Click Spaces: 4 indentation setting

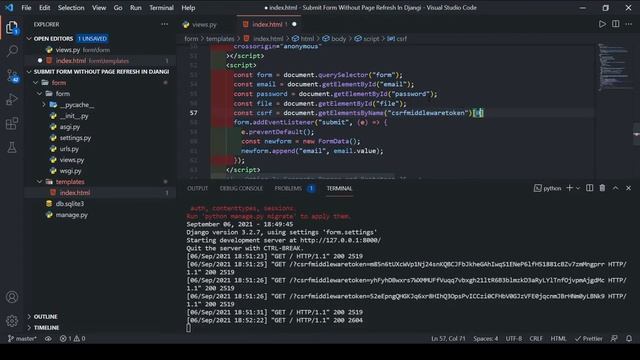pyautogui.click(x=486, y=338)
